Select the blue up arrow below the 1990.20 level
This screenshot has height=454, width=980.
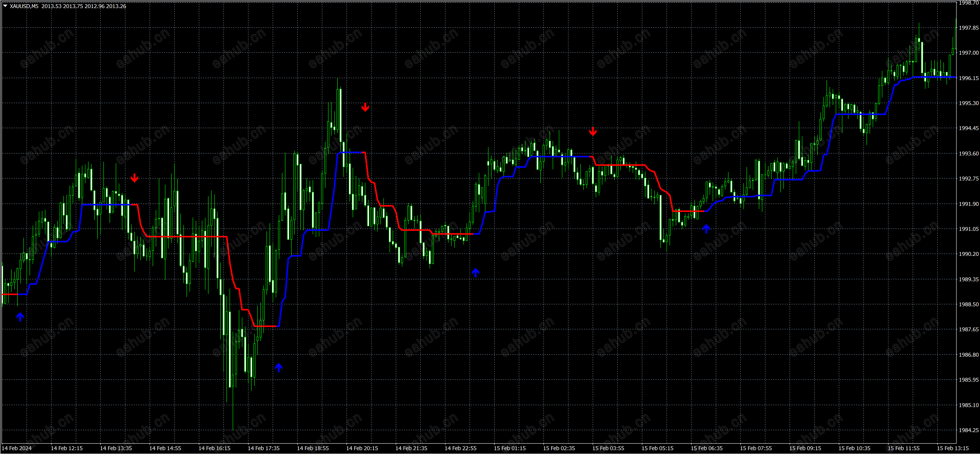tap(476, 272)
